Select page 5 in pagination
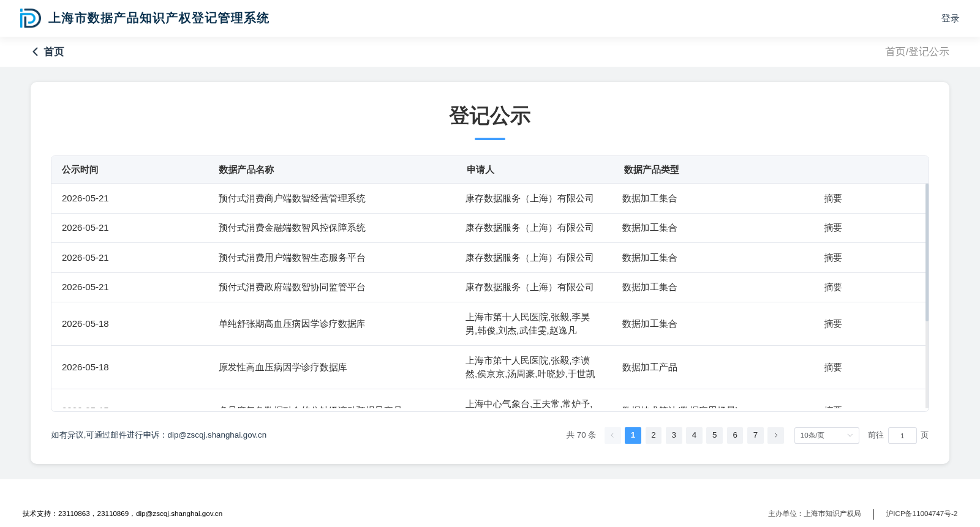Image resolution: width=980 pixels, height=527 pixels. click(x=714, y=435)
